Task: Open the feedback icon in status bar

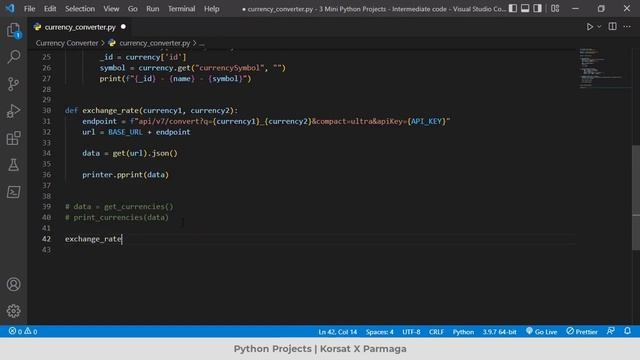Action: [611, 331]
